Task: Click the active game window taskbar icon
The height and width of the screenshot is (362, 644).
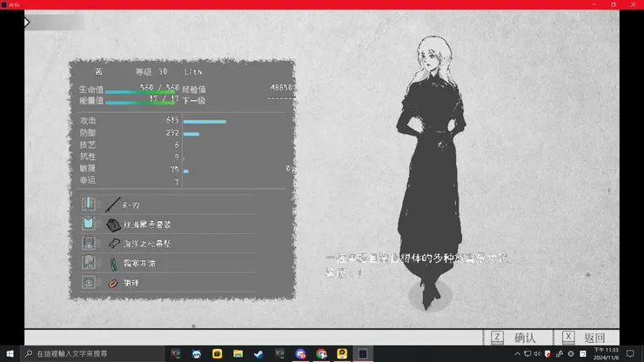Action: (x=363, y=353)
